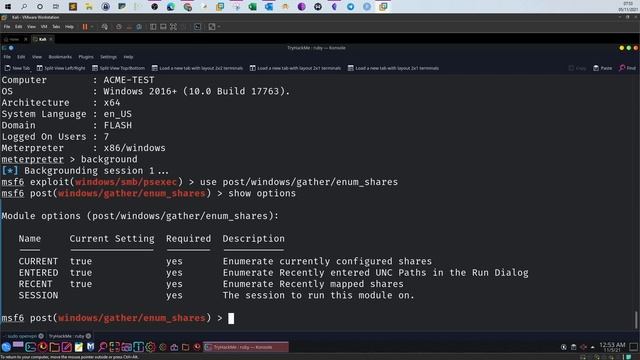Viewport: 640px width, 360px height.
Task: Open the Konsole Edit menu
Action: pyautogui.click(x=21, y=57)
